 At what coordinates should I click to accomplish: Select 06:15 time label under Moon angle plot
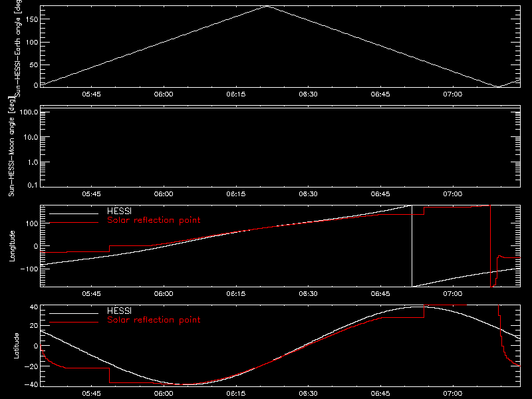236,194
